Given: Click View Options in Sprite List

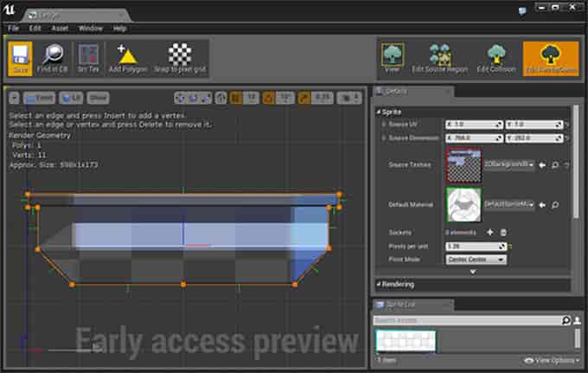Looking at the screenshot, I should (552, 360).
